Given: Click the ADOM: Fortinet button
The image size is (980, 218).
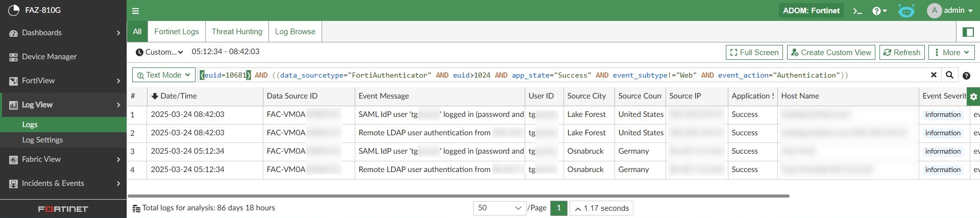Looking at the screenshot, I should pos(811,11).
